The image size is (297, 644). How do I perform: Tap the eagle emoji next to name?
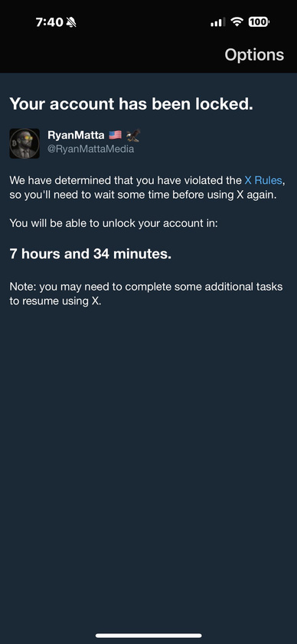pos(133,135)
